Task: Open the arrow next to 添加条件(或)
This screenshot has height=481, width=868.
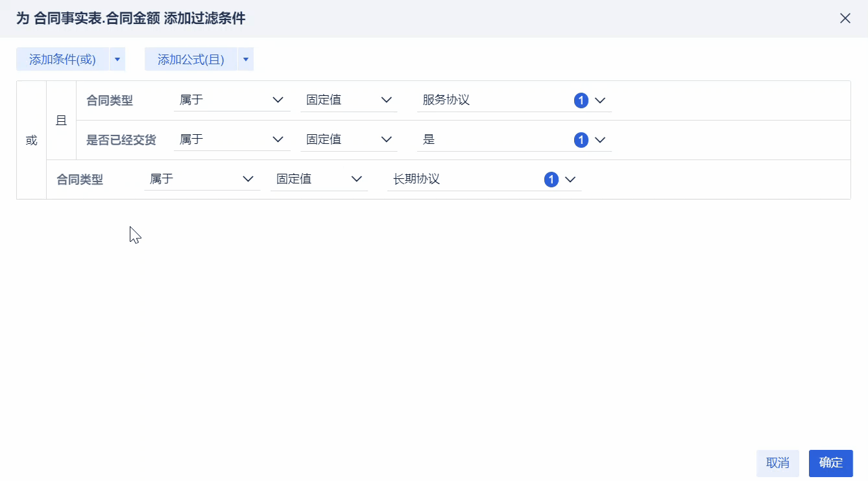Action: coord(117,60)
